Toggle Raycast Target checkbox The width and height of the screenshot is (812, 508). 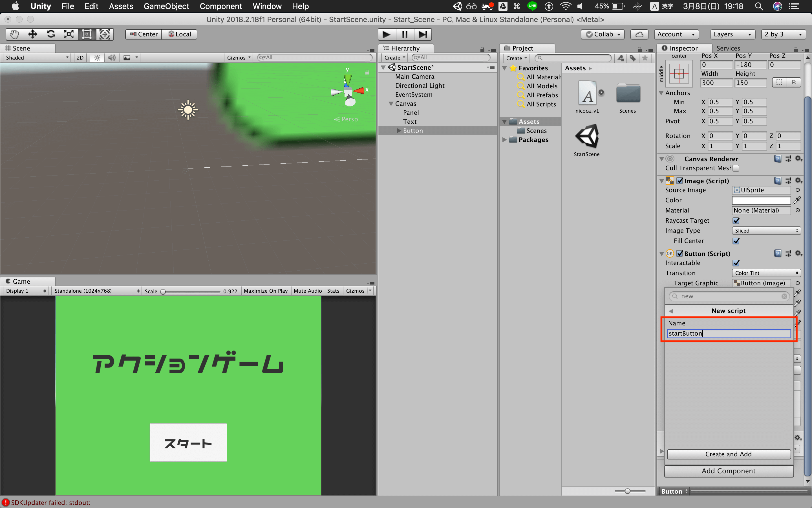[x=736, y=221]
